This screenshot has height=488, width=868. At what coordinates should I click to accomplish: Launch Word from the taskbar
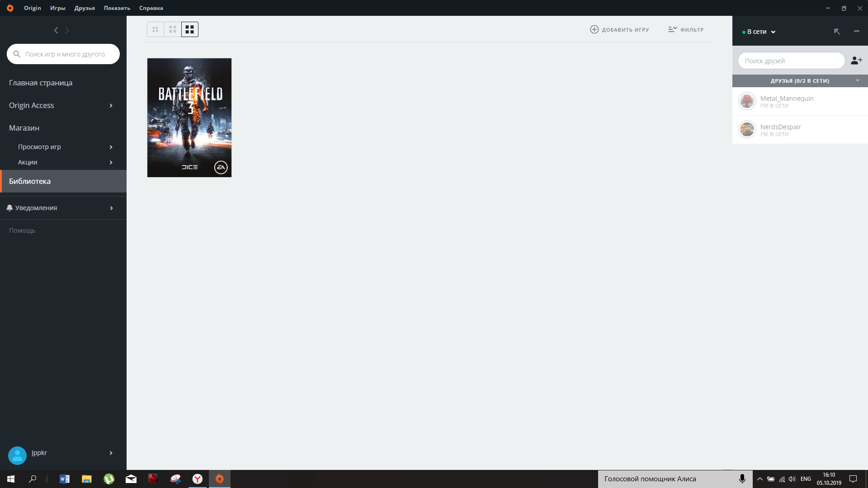click(65, 479)
